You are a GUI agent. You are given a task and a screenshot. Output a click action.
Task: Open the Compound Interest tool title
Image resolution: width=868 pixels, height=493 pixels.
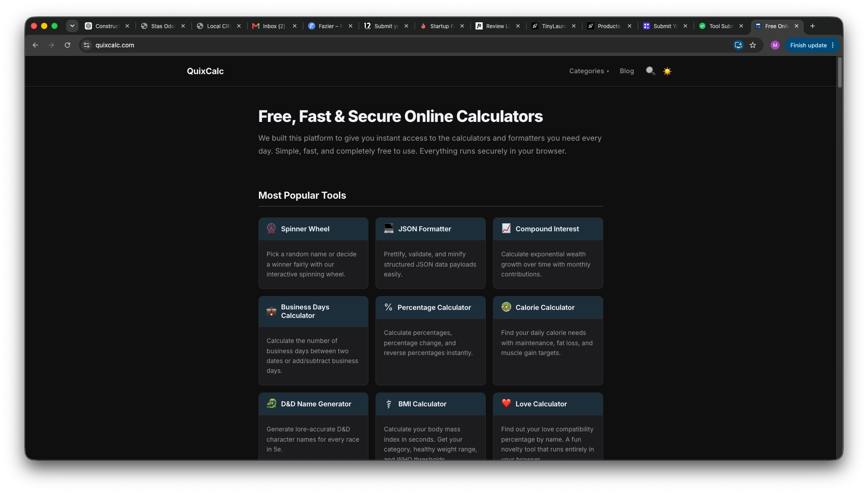pos(547,229)
